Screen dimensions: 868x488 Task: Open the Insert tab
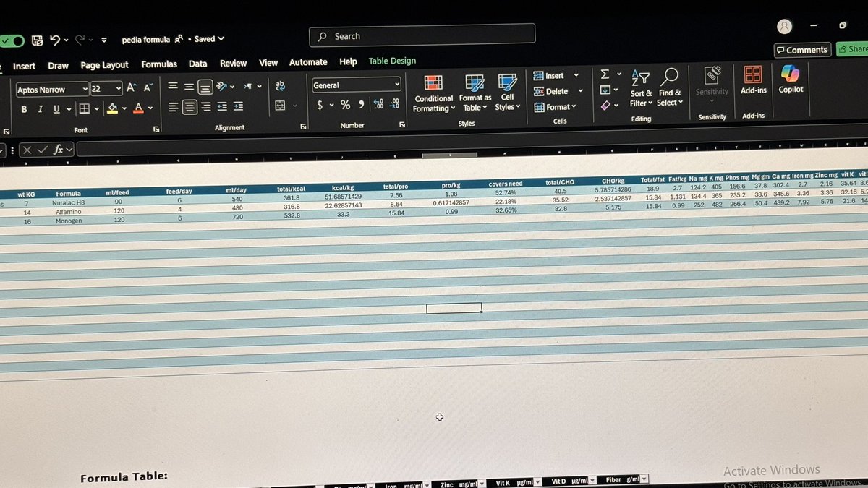pyautogui.click(x=24, y=66)
